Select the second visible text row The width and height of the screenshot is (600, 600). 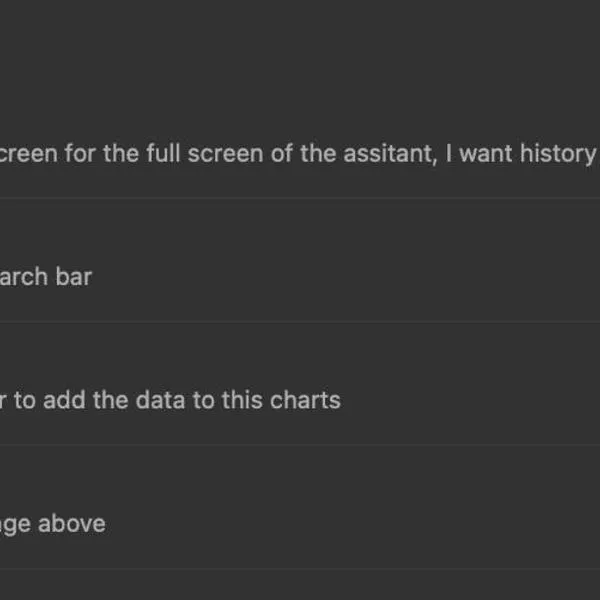click(45, 277)
